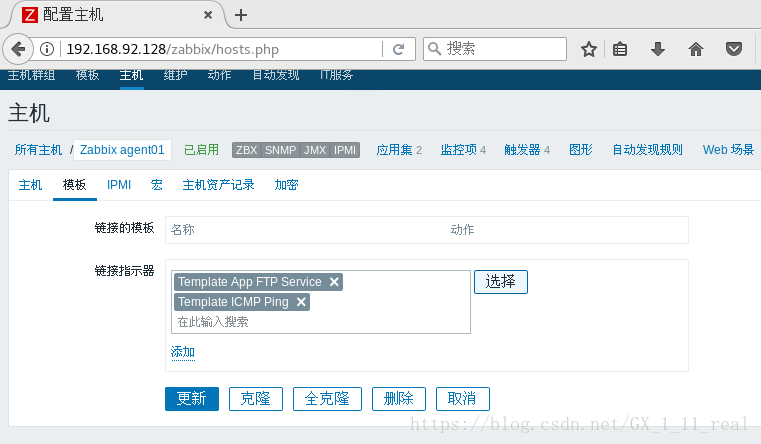Click the 全克隆 button
Screen dimensions: 761x444
(x=327, y=399)
